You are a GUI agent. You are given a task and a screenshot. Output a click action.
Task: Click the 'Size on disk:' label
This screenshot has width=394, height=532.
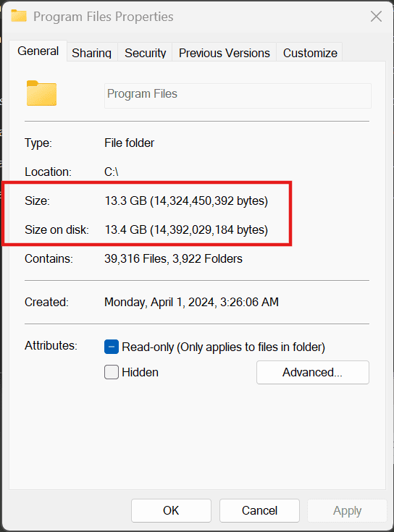(x=56, y=229)
